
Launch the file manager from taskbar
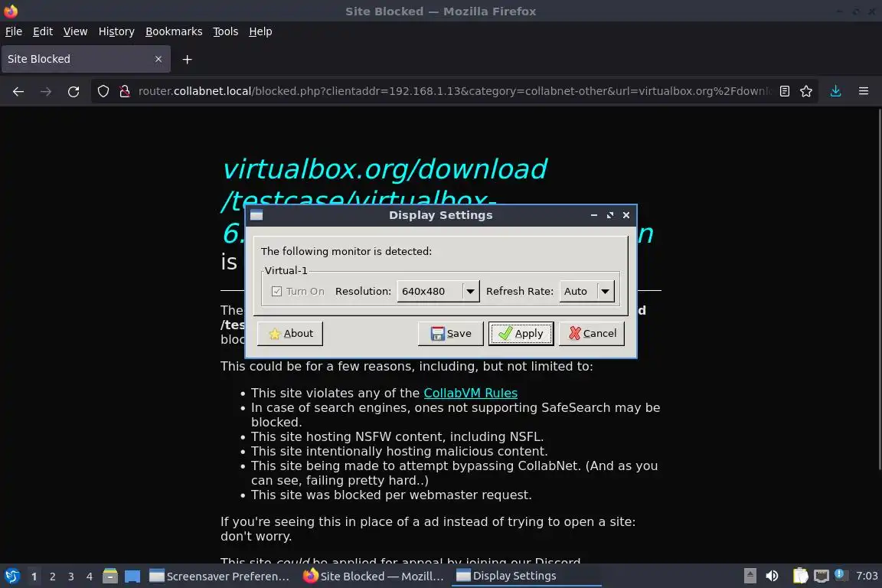click(x=110, y=576)
